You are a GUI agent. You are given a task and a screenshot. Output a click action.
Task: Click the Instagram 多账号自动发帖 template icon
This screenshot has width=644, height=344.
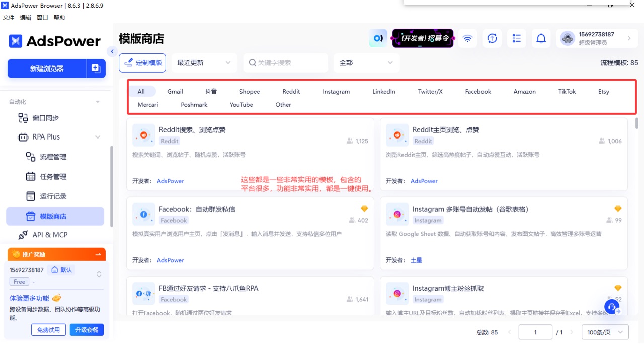click(x=397, y=214)
